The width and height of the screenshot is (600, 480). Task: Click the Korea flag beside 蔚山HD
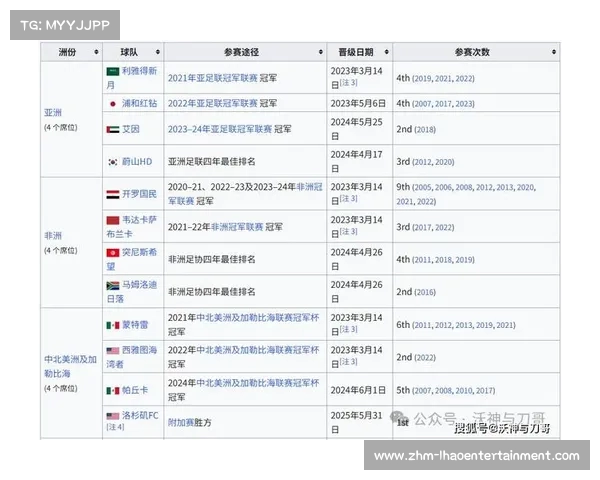[113, 162]
